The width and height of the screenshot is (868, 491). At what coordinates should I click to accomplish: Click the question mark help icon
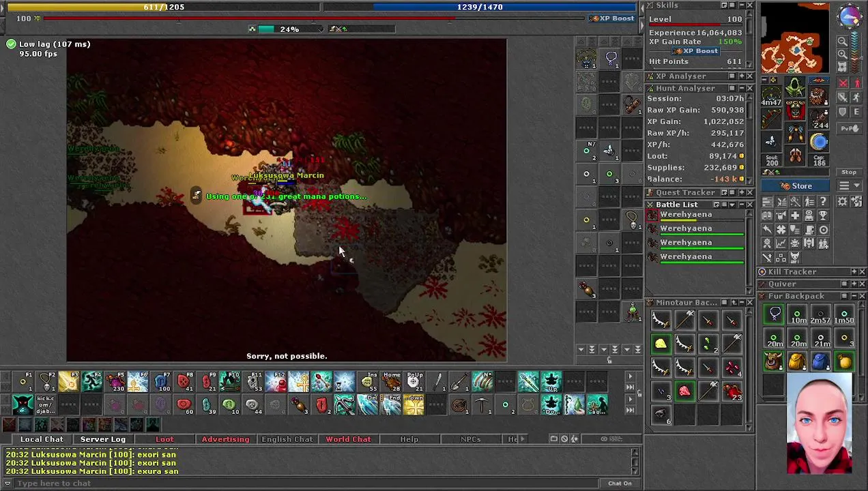click(x=823, y=201)
